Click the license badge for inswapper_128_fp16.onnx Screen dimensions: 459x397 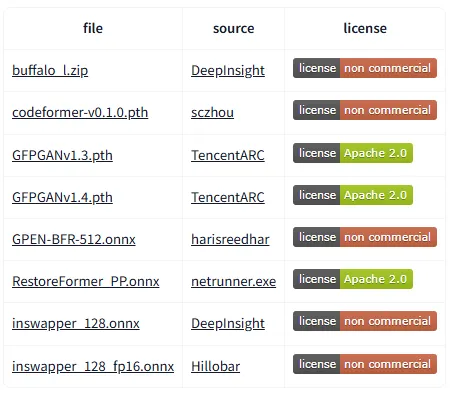(x=365, y=364)
